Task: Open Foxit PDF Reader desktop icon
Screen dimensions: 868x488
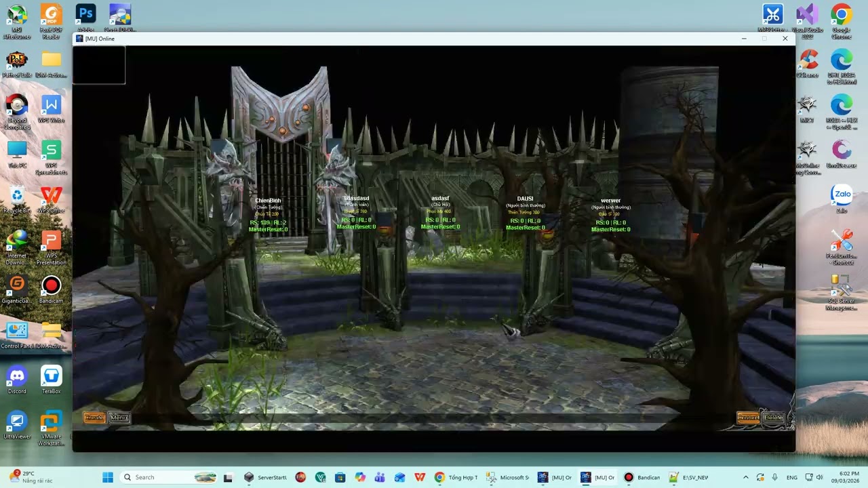Action: pos(51,22)
